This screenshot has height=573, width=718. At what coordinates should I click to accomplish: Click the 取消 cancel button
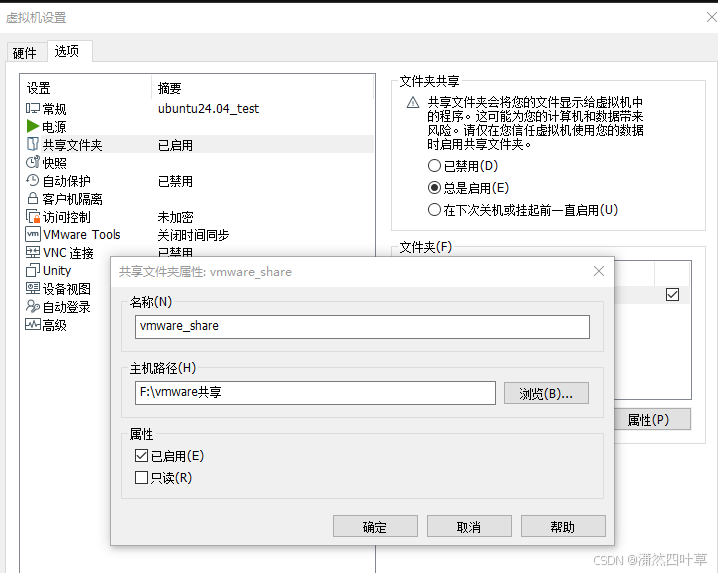tap(469, 526)
